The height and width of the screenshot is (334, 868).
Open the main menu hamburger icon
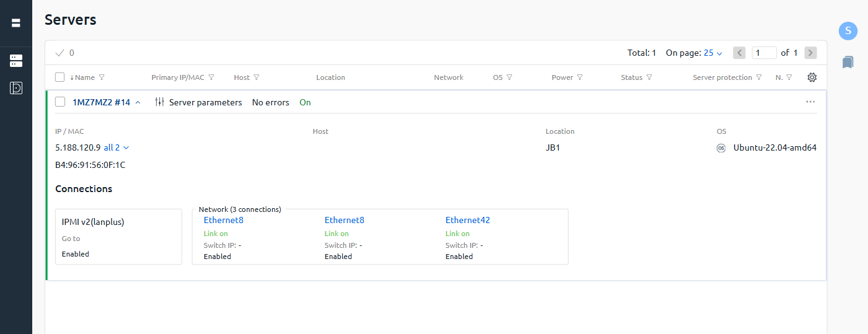point(16,23)
